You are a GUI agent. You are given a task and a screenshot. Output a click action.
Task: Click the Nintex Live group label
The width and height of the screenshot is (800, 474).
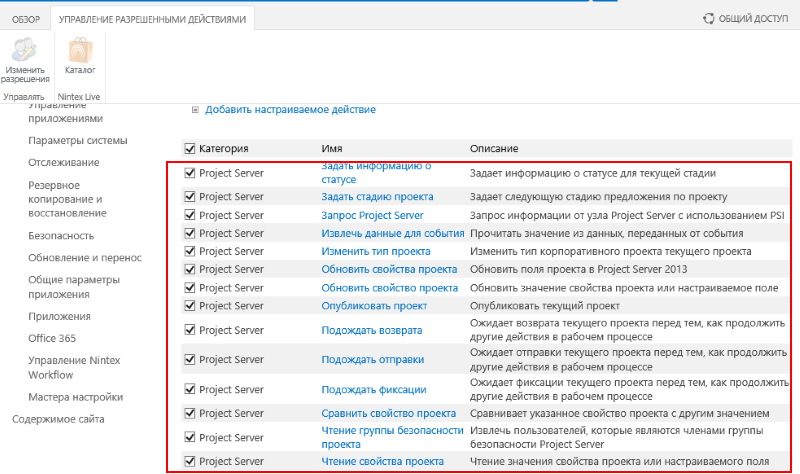pyautogui.click(x=79, y=96)
